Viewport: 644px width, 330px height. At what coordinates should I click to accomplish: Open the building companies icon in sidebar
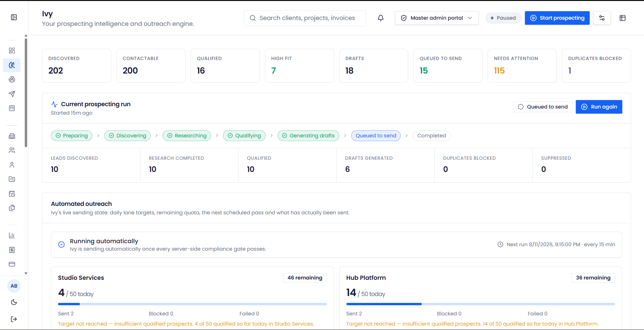[x=12, y=136]
